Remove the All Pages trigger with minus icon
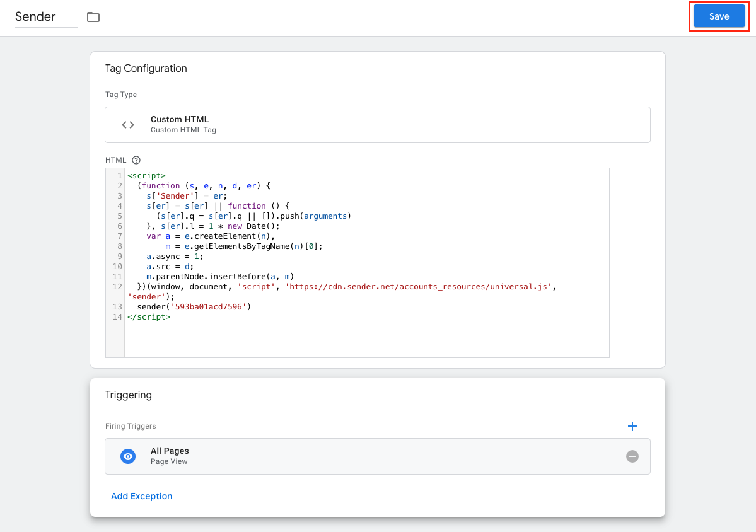Screen dimensions: 756x532 [632, 456]
